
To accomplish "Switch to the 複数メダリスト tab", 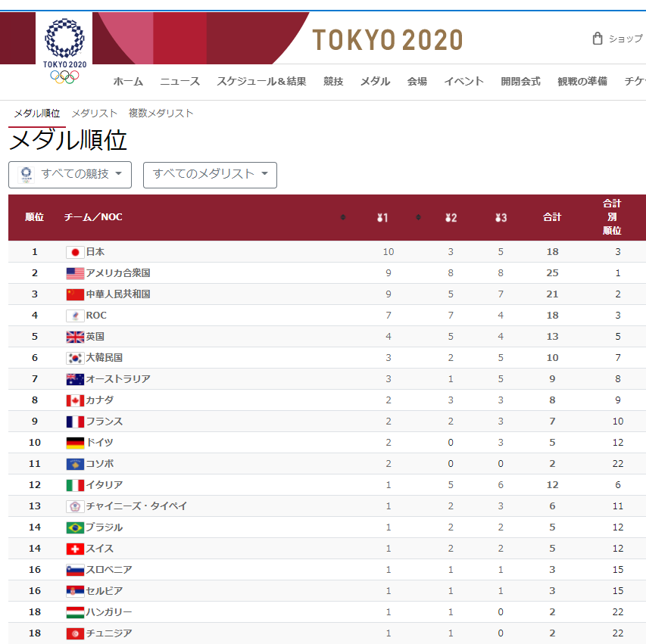I will point(161,114).
